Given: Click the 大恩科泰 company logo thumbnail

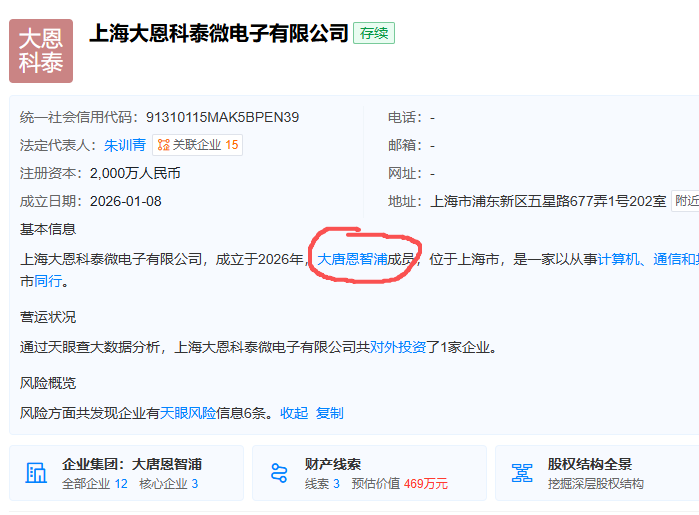Looking at the screenshot, I should click(41, 51).
